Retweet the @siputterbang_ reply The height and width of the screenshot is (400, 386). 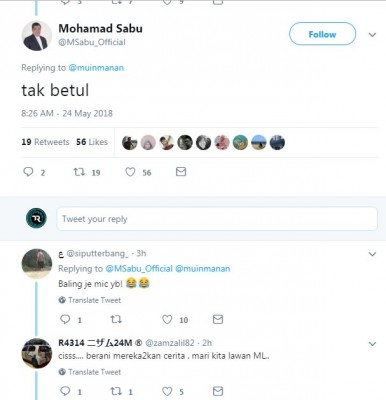click(x=116, y=320)
